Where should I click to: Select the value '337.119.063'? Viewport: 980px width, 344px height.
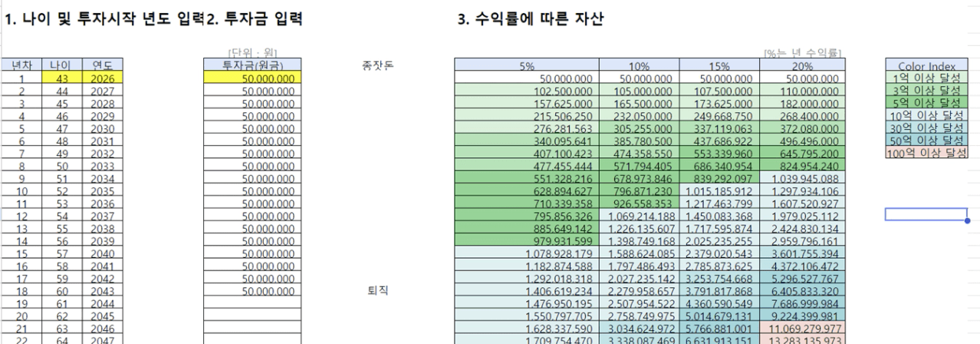[719, 128]
